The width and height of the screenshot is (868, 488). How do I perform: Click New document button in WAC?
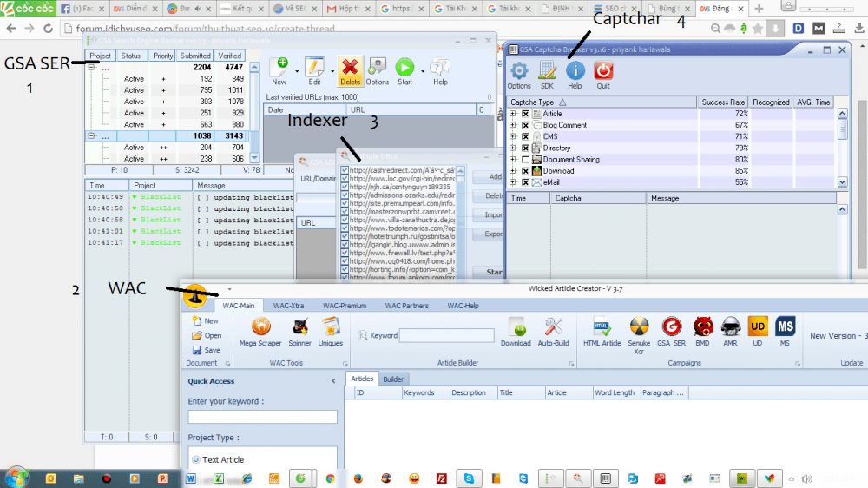(206, 320)
